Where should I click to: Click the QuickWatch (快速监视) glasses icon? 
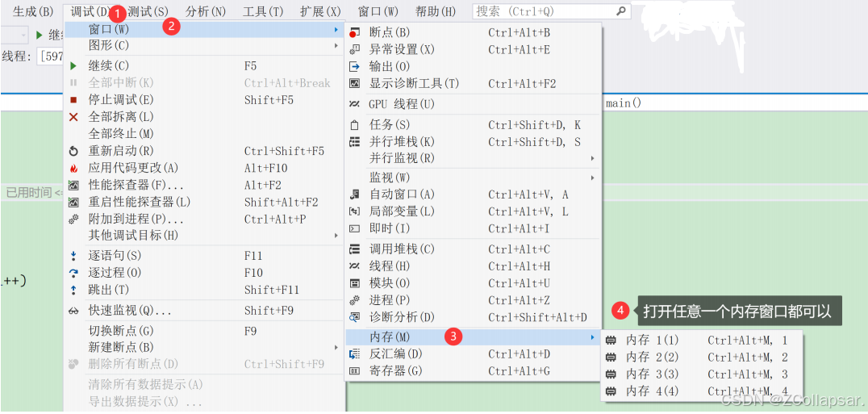click(73, 311)
